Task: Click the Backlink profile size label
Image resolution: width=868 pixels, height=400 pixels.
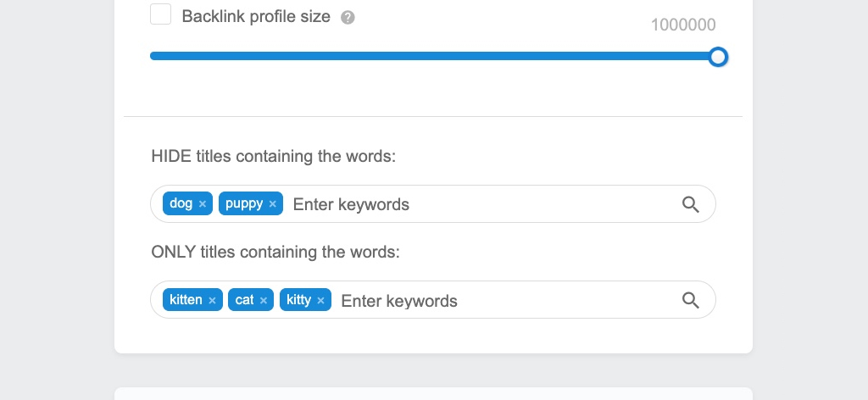Action: (256, 17)
